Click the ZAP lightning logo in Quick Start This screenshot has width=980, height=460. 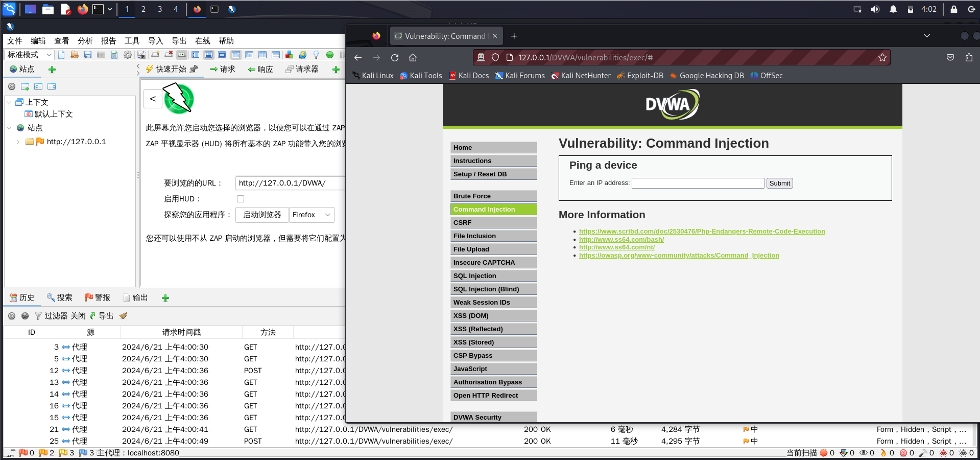click(178, 99)
